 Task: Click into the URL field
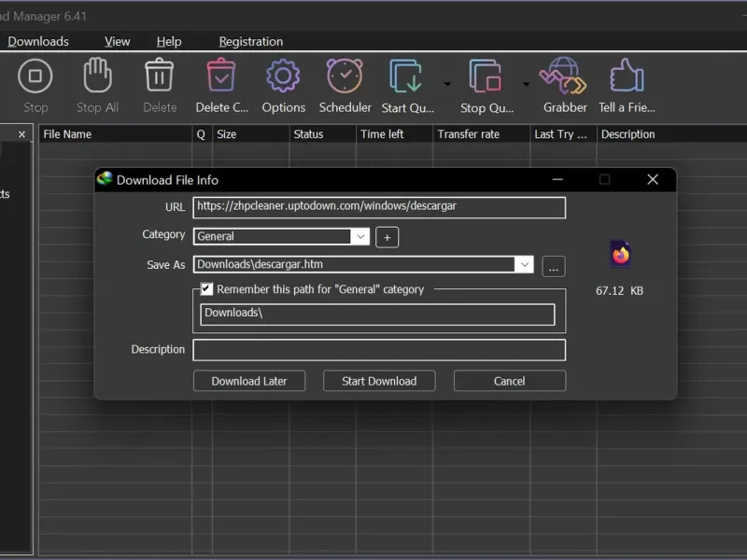pos(379,207)
